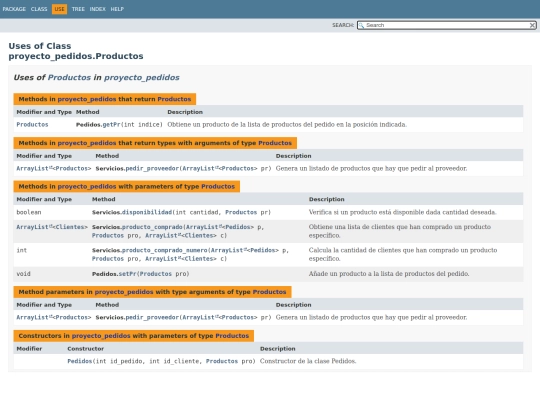Click the magnifier icon in search box
Viewport: 540px width, 405px height.
361,25
